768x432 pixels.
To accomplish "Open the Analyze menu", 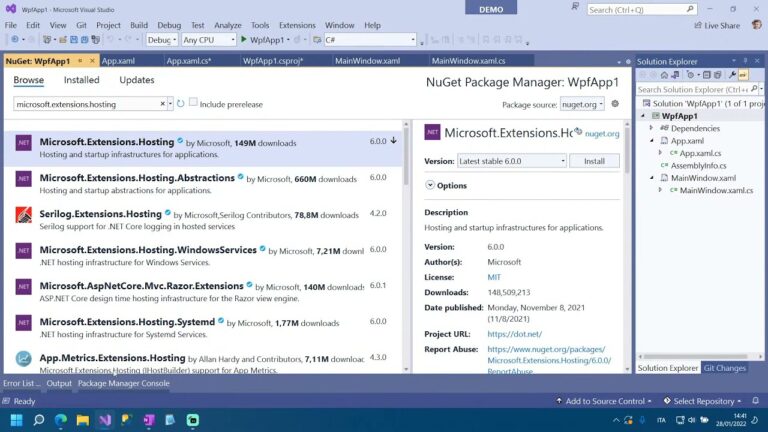I will [227, 25].
